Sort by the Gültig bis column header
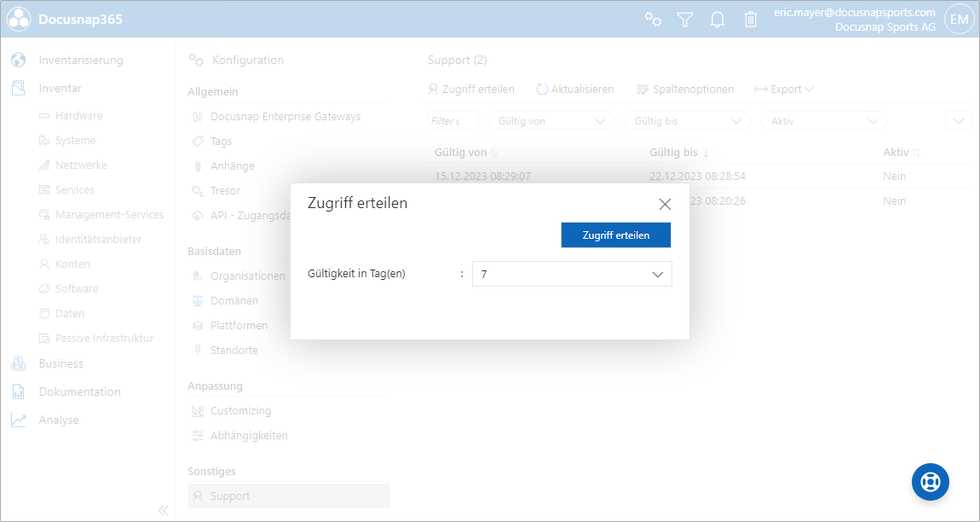The image size is (980, 522). [673, 153]
